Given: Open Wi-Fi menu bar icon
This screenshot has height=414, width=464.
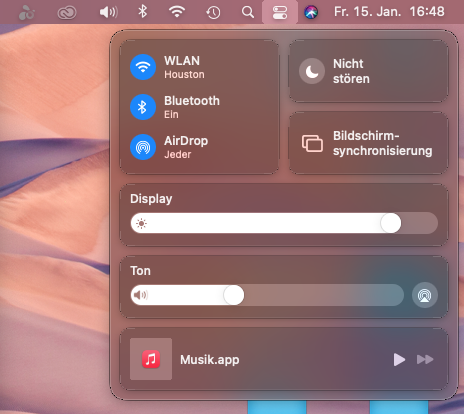Looking at the screenshot, I should tap(177, 12).
